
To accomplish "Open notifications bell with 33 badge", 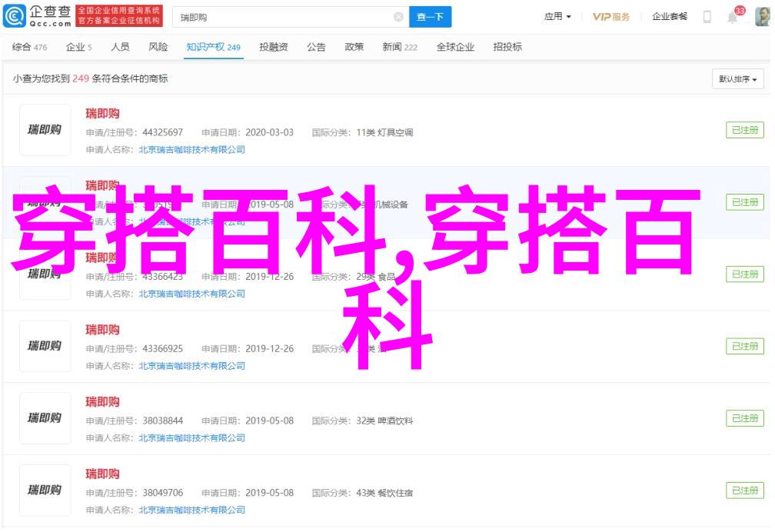I will 733,18.
